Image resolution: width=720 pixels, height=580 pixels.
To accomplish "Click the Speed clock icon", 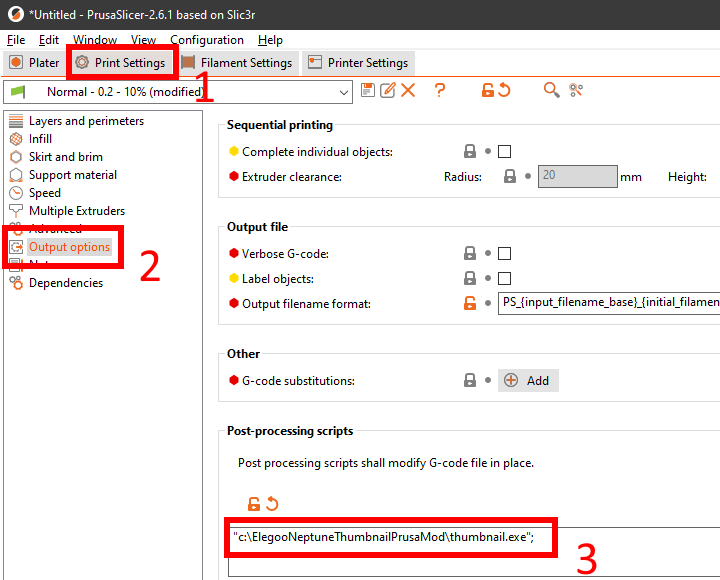I will click(16, 193).
